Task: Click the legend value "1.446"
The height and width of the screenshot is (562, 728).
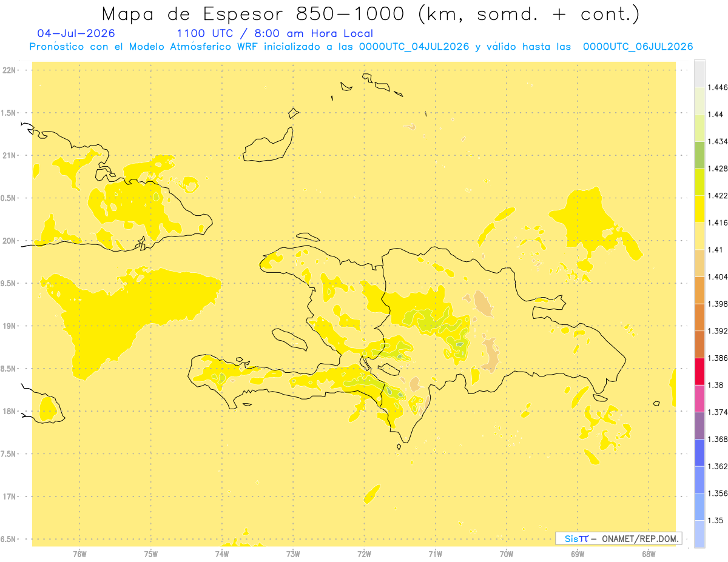Action: (x=718, y=87)
